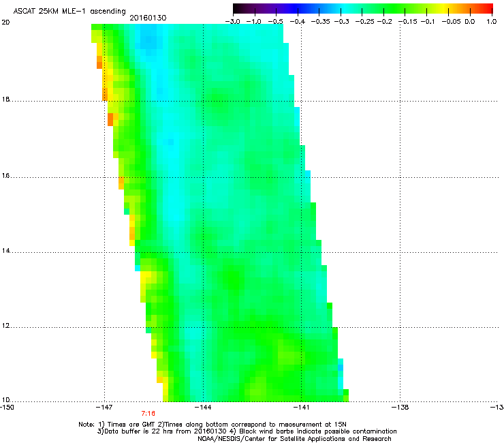The image size is (504, 443).
Task: Click the latitude axis label 10
Action: click(5, 400)
